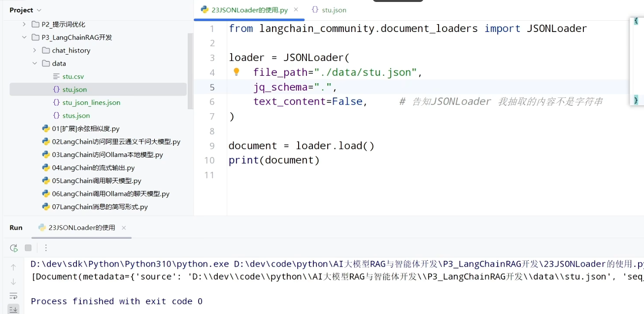Select the 23JSONLoader的使用.py editor tab
Image resolution: width=644 pixels, height=314 pixels.
coord(244,10)
